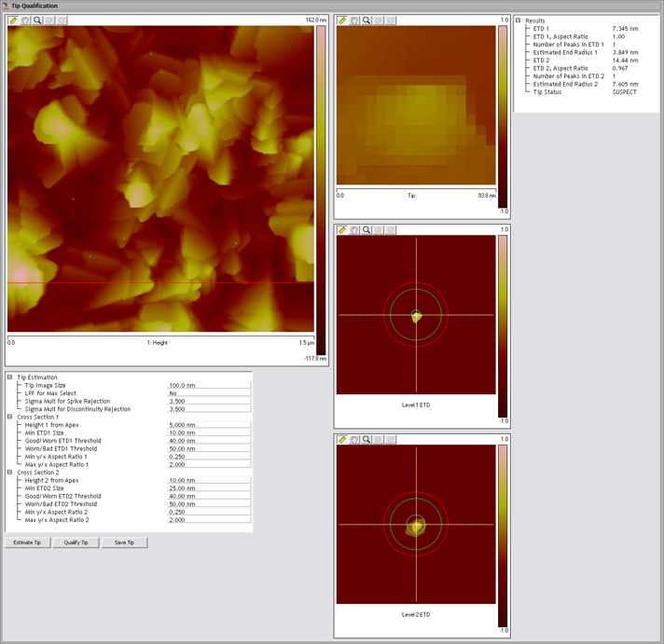Select the ETD 1 result row
This screenshot has width=664, height=644.
(x=586, y=28)
